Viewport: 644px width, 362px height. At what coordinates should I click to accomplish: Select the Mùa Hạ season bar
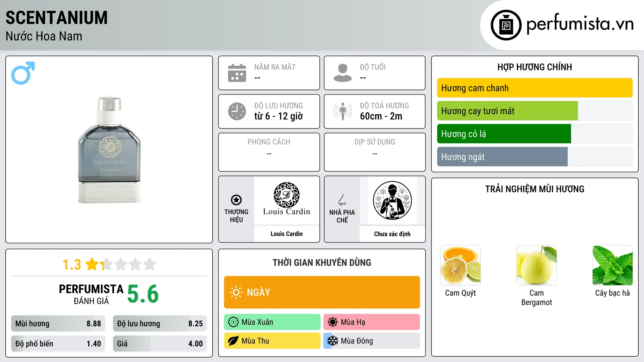(371, 322)
